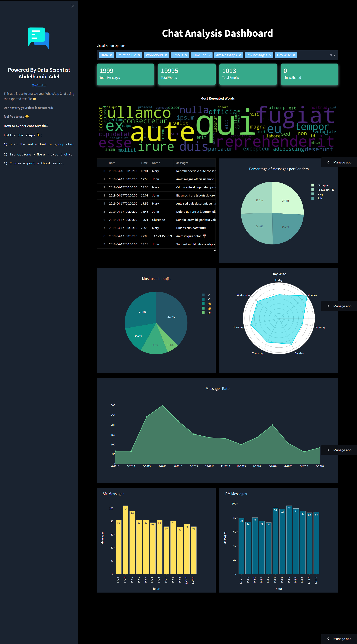Remove the Timeline tag from visualization options
Viewport: 357px width, 644px height.
coord(210,55)
